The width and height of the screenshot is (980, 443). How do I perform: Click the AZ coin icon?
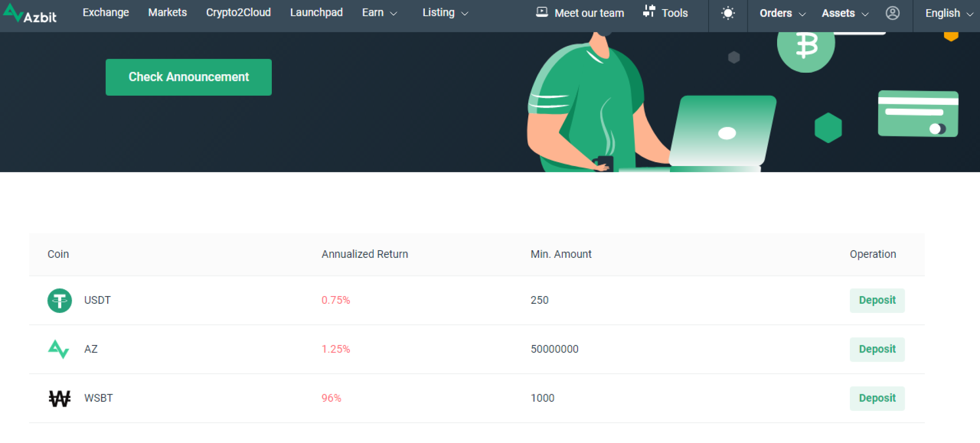point(59,349)
